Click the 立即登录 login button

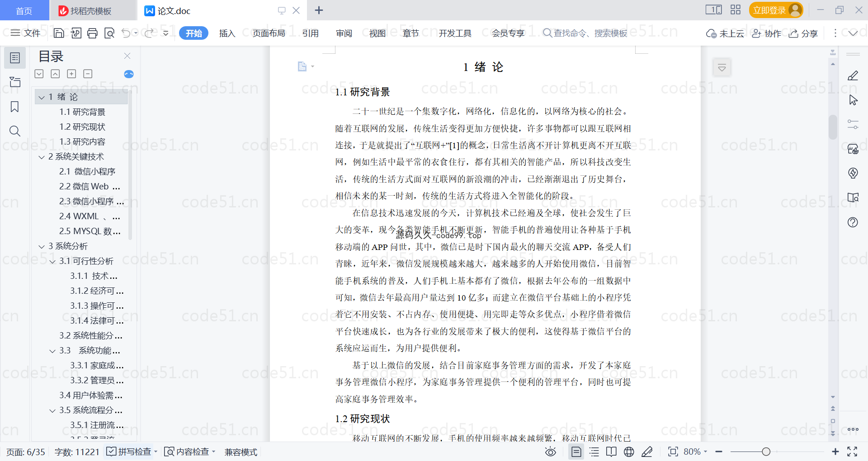(x=776, y=10)
